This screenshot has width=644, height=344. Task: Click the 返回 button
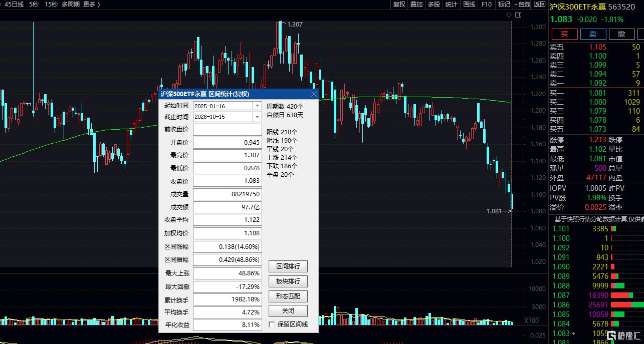539,5
